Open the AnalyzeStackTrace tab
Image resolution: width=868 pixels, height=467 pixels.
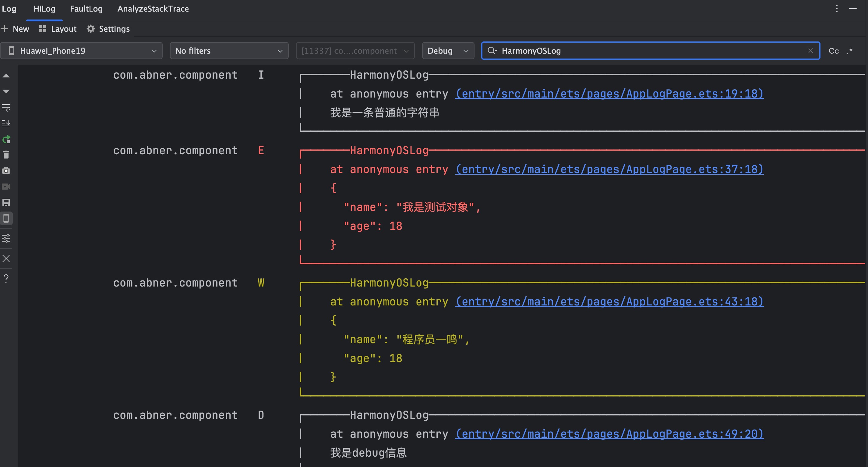coord(153,9)
